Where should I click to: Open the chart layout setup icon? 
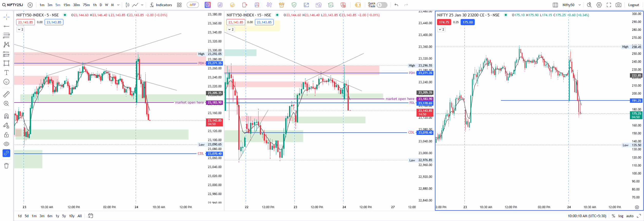pyautogui.click(x=555, y=5)
